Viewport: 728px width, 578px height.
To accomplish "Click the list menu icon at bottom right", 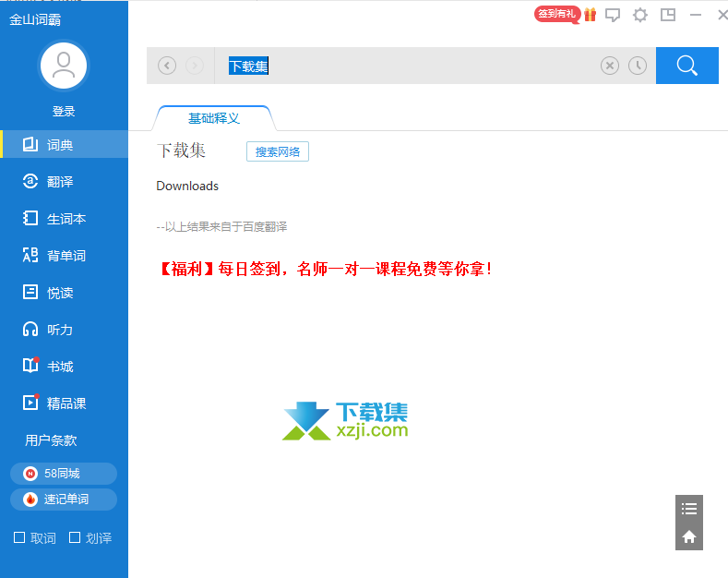I will pos(689,509).
